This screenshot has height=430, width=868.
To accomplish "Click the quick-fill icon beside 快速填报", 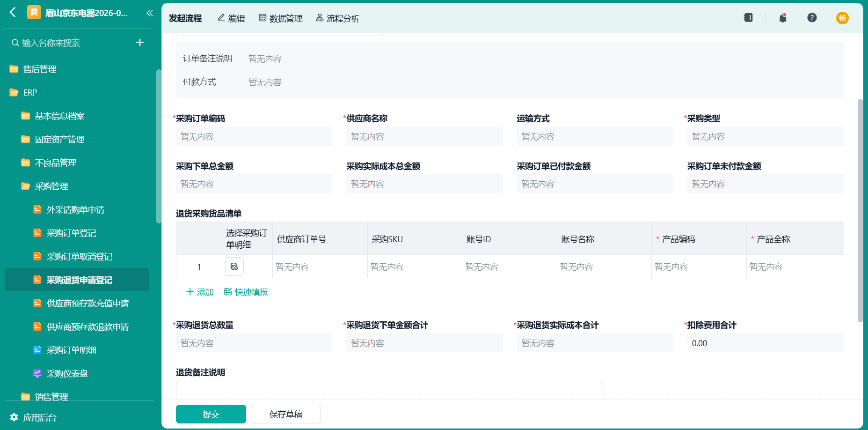I will pos(228,292).
